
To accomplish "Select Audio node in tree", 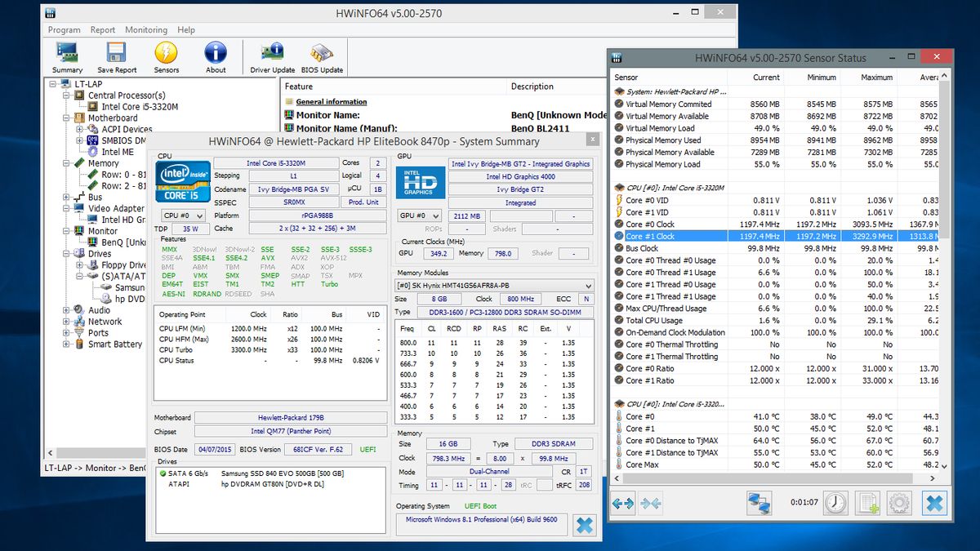I will tap(100, 310).
